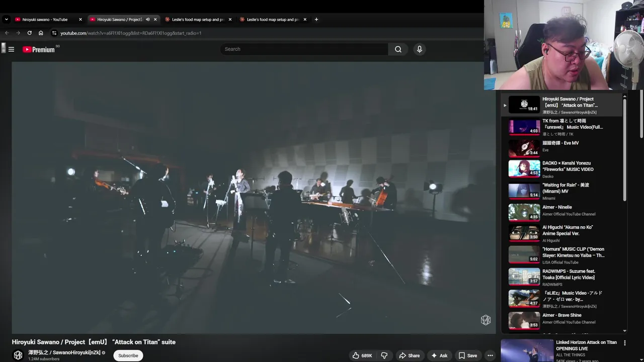Go back in browser history
This screenshot has width=644, height=362.
click(7, 33)
